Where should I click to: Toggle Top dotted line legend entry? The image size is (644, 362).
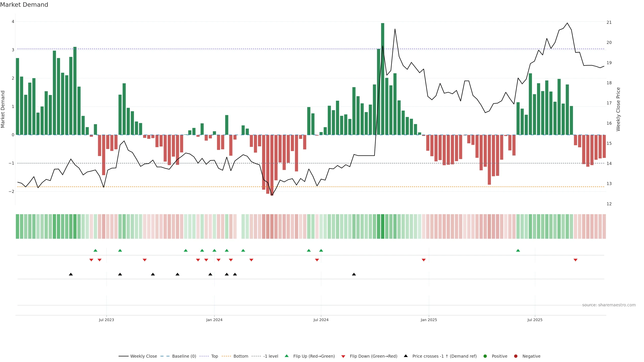point(214,356)
